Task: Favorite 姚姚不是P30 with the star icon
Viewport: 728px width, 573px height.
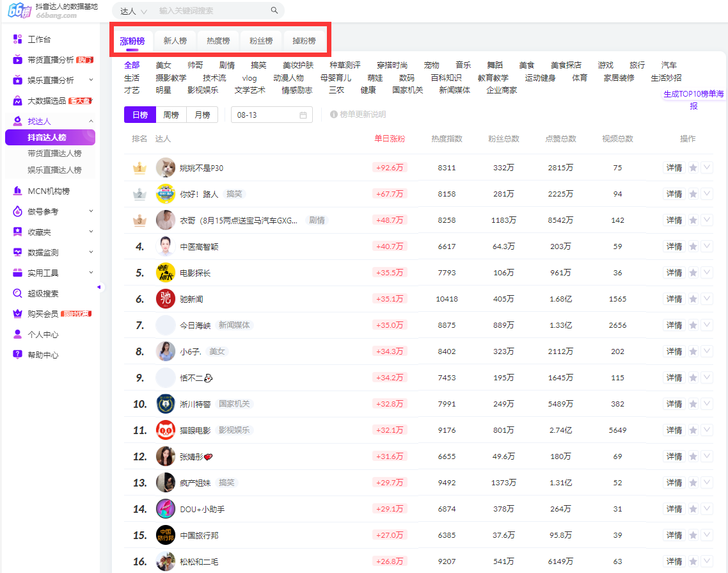Action: coord(693,168)
